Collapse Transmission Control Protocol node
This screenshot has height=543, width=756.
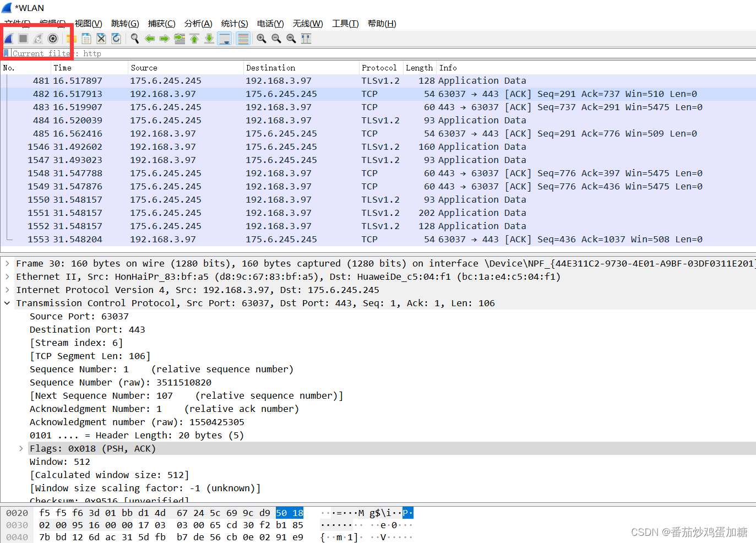[x=7, y=303]
